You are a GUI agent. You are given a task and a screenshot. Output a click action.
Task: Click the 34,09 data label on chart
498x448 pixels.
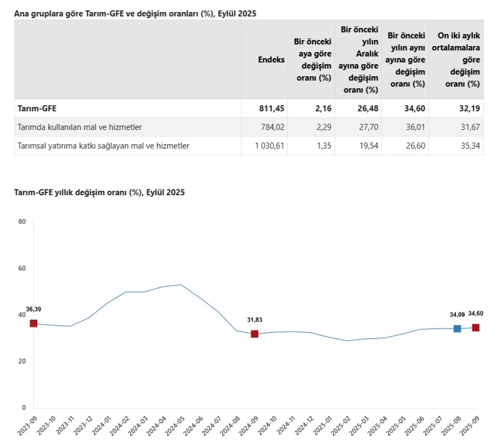pos(457,315)
